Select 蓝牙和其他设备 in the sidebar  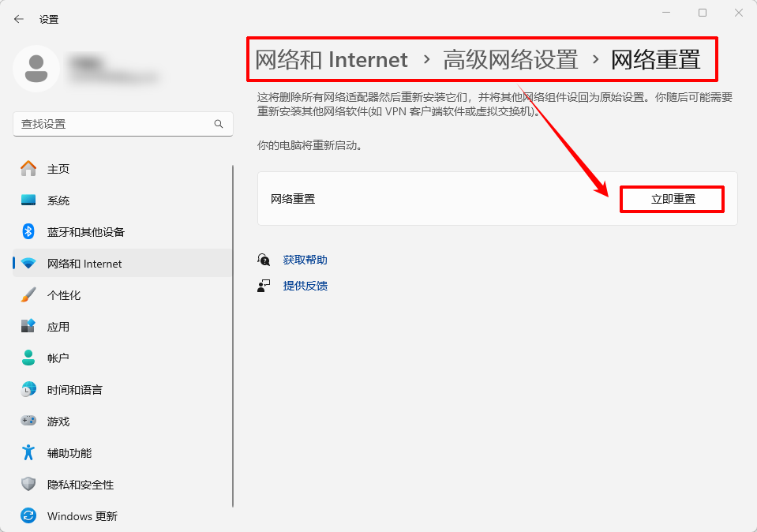pos(122,232)
